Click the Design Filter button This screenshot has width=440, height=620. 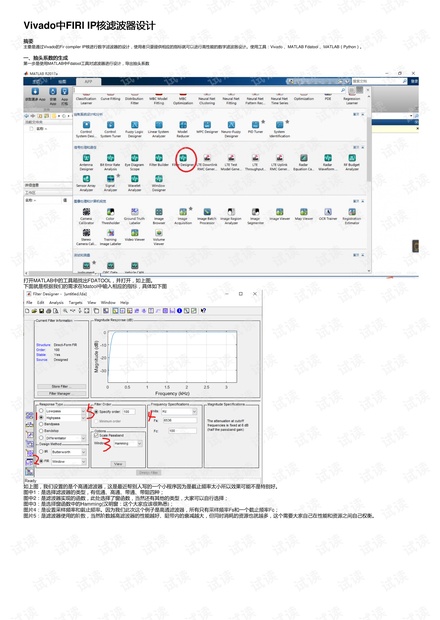pos(149,473)
